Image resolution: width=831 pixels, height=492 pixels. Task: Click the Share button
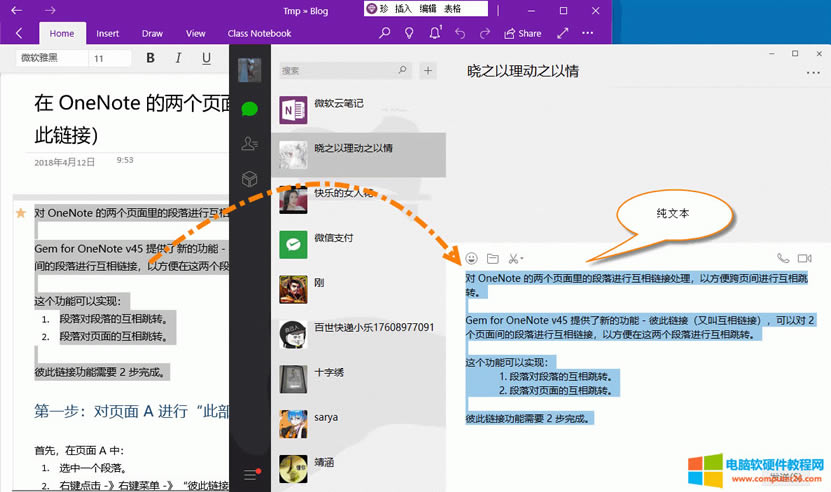click(x=522, y=33)
